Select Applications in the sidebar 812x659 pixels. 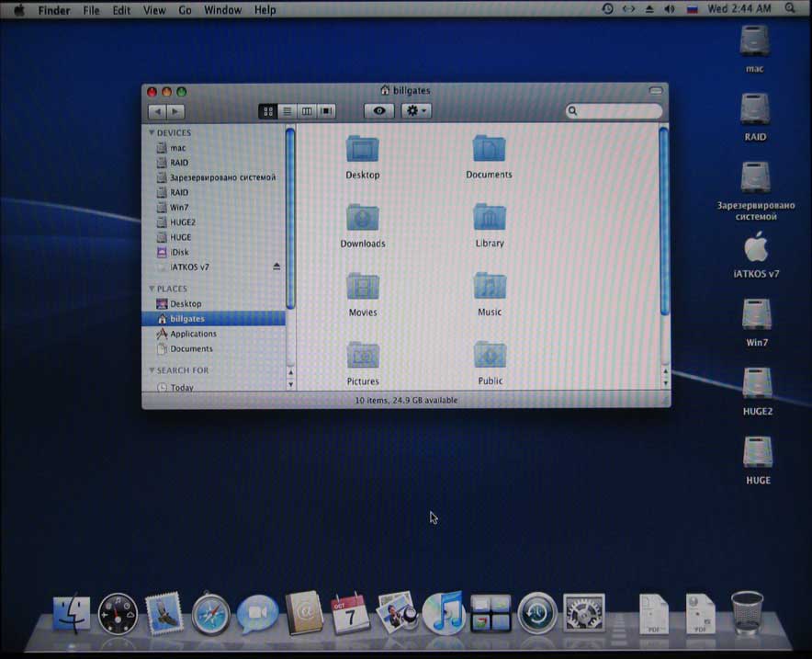pyautogui.click(x=193, y=334)
